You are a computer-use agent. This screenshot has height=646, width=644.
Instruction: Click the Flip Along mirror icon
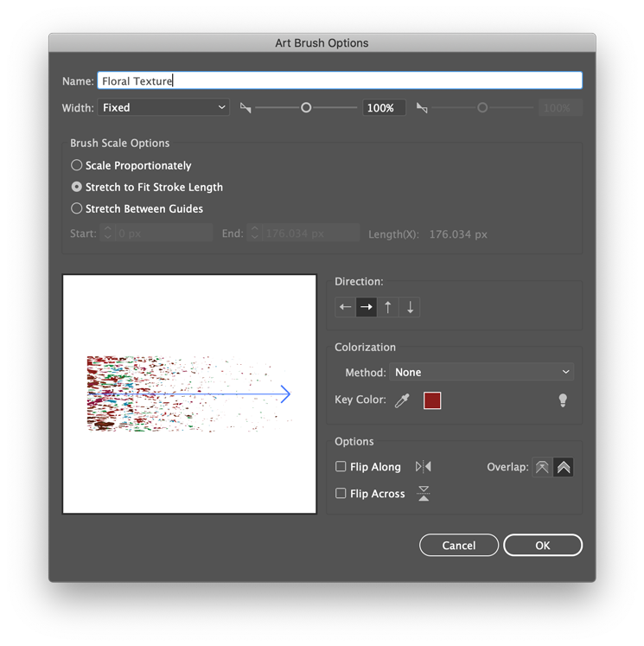pyautogui.click(x=424, y=467)
